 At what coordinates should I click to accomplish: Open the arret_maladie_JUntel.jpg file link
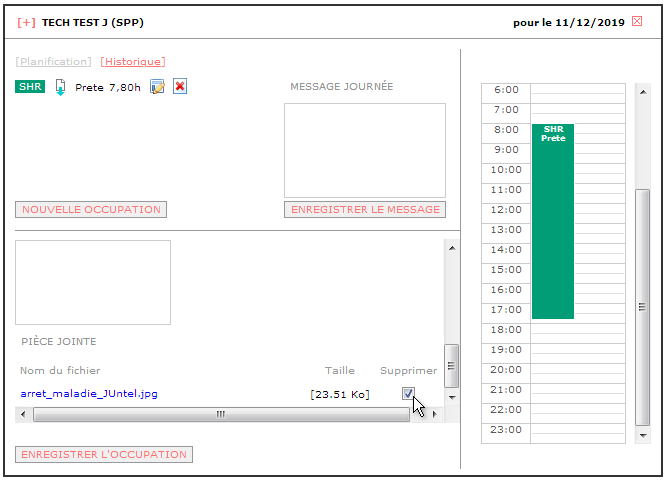89,393
